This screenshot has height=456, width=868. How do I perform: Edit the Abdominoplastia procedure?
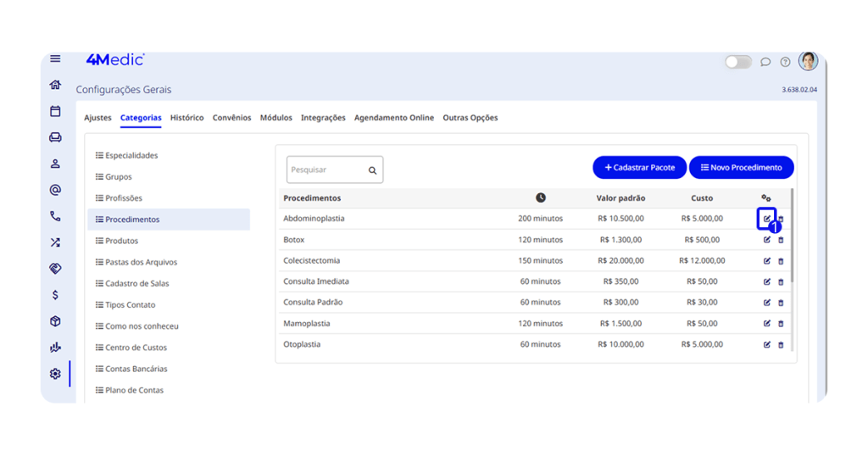coord(766,219)
